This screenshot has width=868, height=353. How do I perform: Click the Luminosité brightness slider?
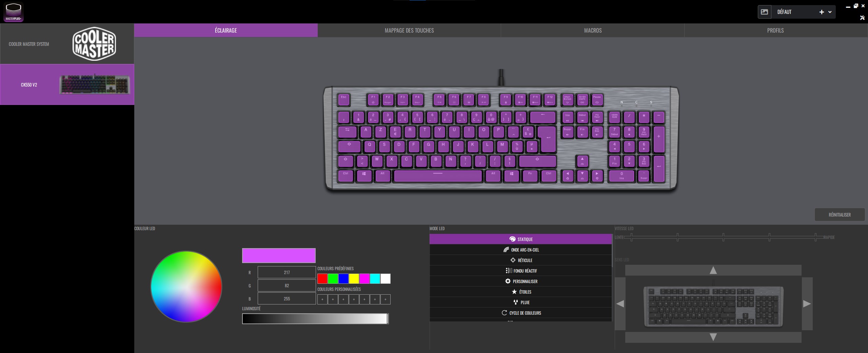tap(315, 319)
